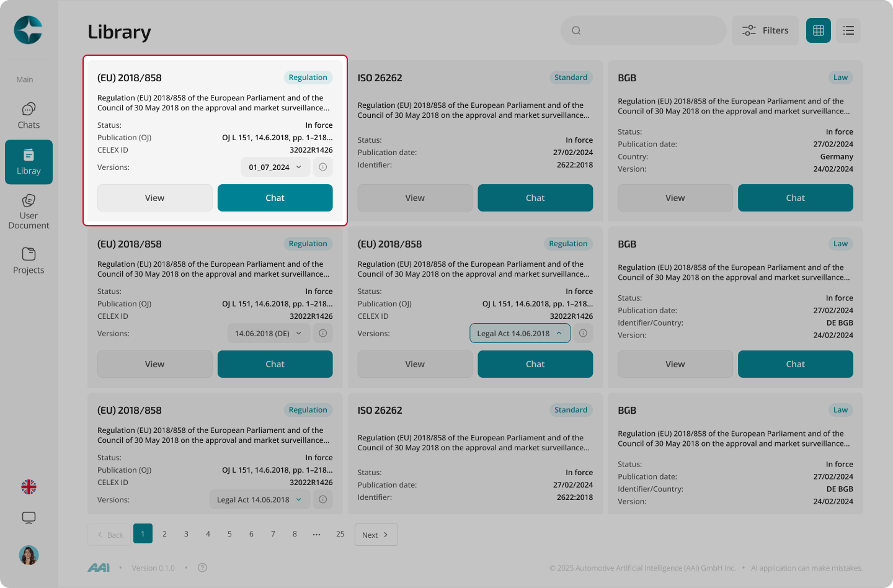Go to page 6

(251, 533)
